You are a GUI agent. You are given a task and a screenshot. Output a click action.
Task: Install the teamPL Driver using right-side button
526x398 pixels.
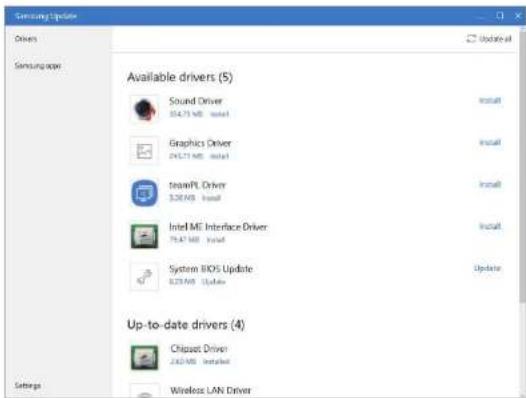[490, 184]
